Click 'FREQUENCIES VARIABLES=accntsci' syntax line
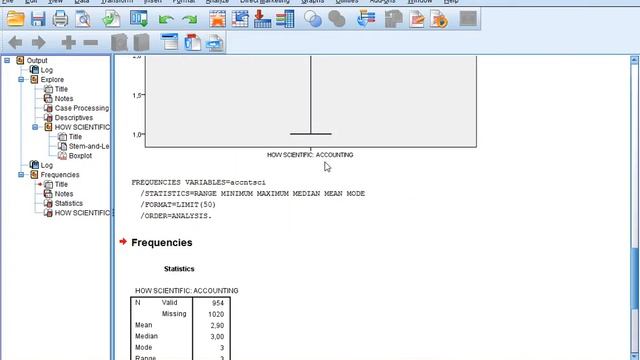 point(198,182)
